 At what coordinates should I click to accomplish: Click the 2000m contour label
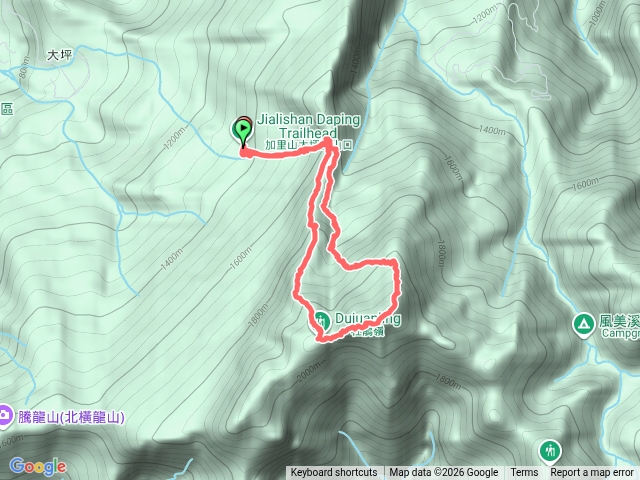click(x=309, y=373)
